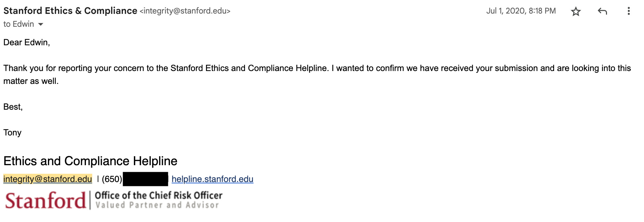The width and height of the screenshot is (644, 222).
Task: Click the Jul 1, 2020 timestamp
Action: [521, 11]
